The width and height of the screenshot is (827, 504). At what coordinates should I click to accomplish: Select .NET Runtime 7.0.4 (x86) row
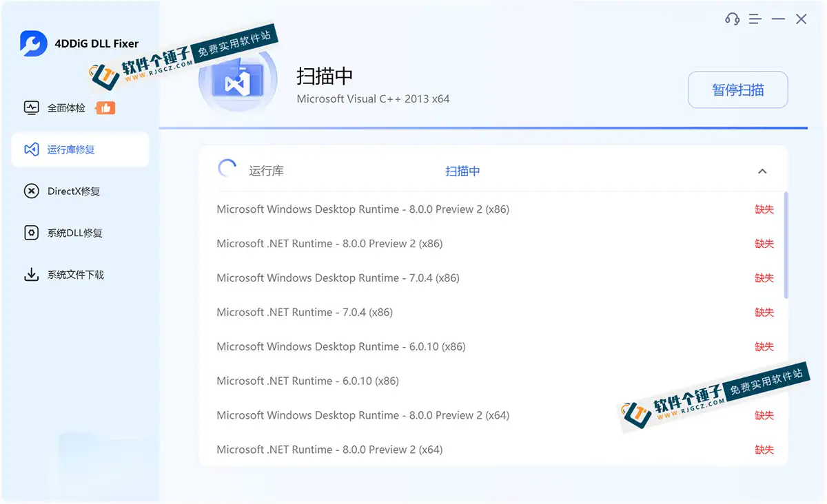pos(493,313)
